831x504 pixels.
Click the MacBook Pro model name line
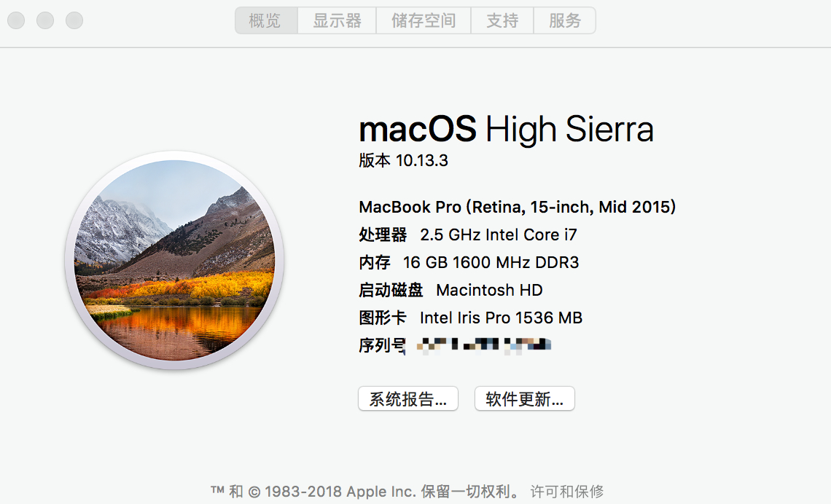pos(518,207)
